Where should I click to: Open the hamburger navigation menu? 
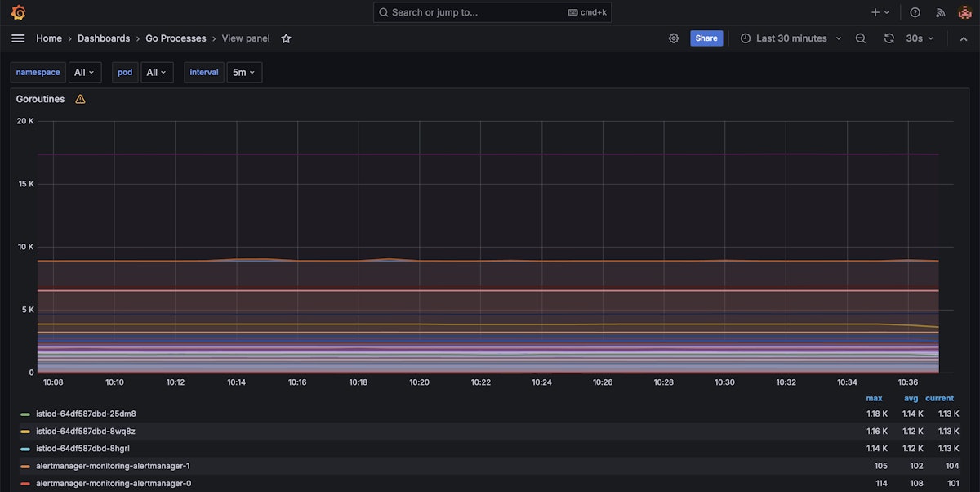[18, 38]
